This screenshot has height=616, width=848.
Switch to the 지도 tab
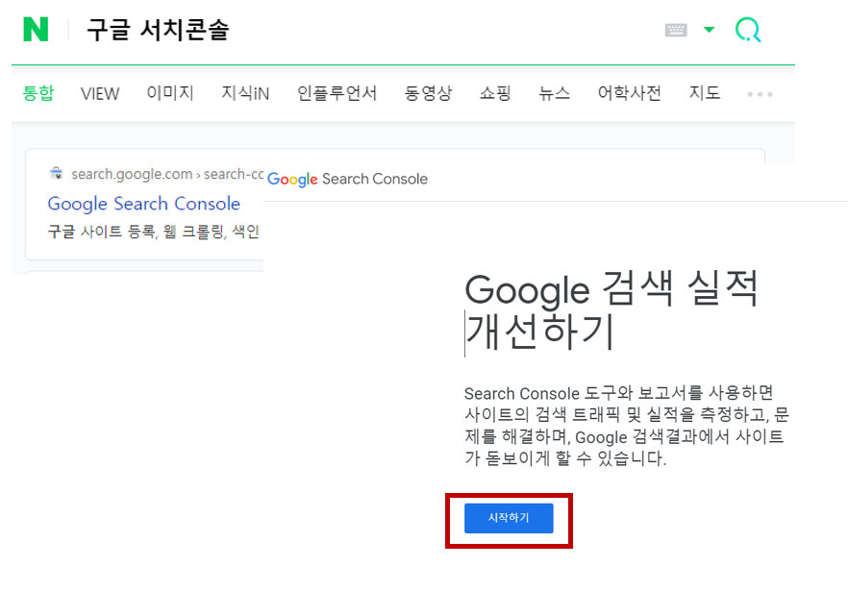tap(704, 93)
